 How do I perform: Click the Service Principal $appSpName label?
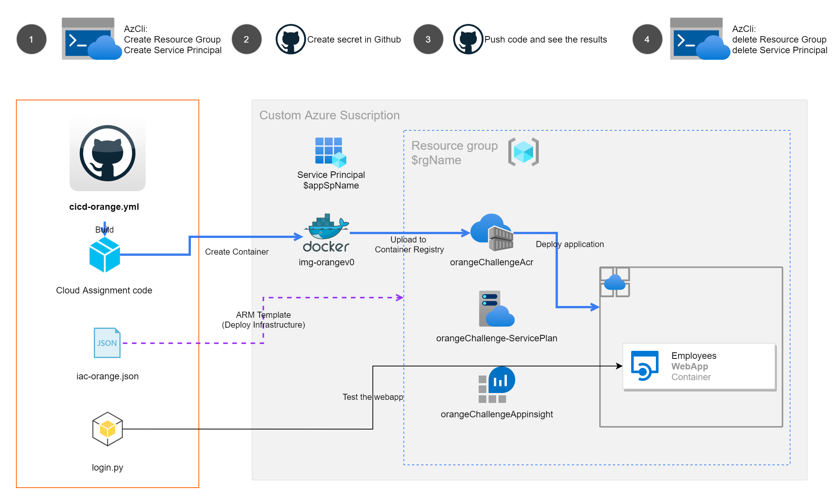coord(331,180)
